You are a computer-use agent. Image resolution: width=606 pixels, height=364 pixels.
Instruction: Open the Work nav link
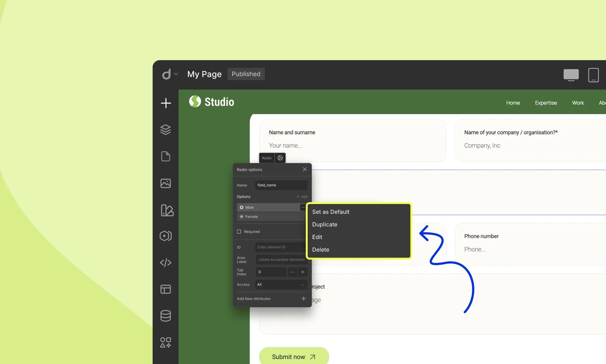[578, 103]
